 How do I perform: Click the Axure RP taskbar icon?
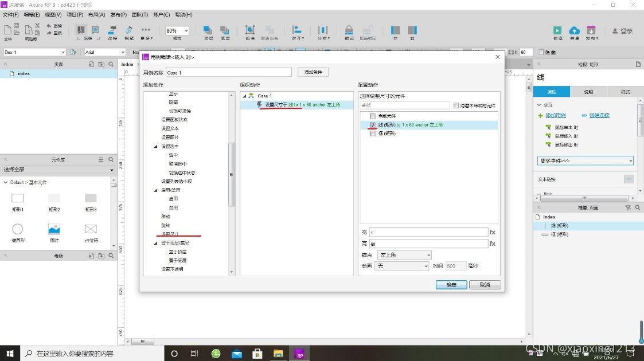(x=299, y=354)
